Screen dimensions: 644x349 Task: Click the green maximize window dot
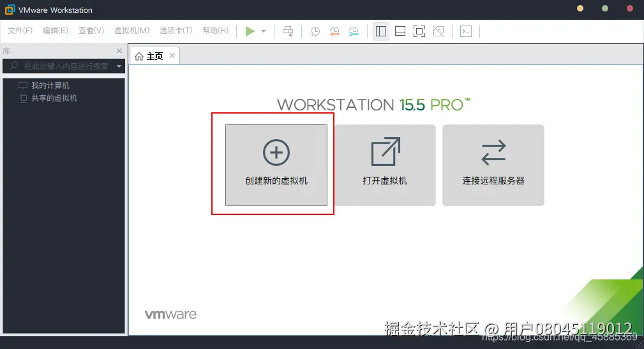tap(605, 8)
